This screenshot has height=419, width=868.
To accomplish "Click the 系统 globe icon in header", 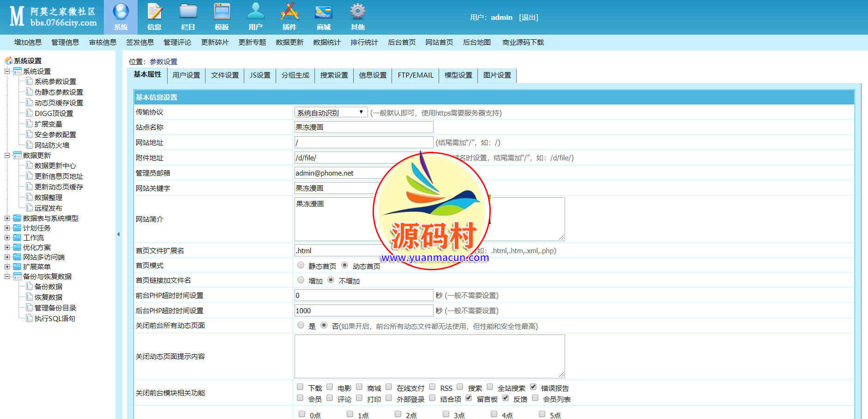I will [121, 12].
